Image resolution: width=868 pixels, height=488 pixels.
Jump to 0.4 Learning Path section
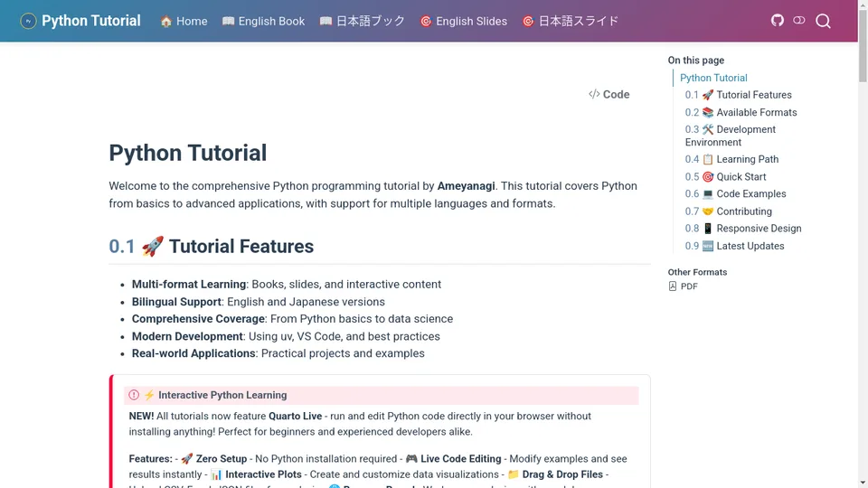pyautogui.click(x=731, y=159)
